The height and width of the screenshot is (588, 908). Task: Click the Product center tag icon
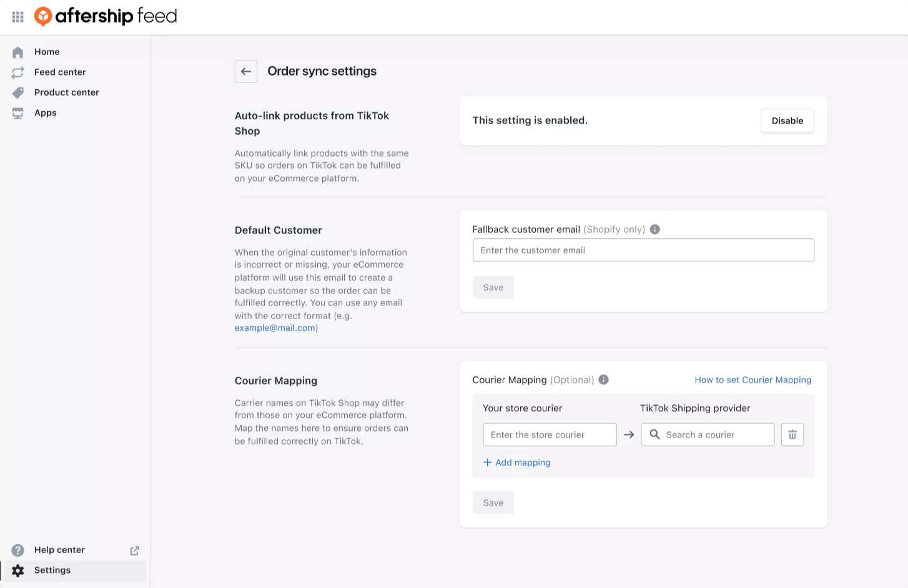(x=18, y=92)
